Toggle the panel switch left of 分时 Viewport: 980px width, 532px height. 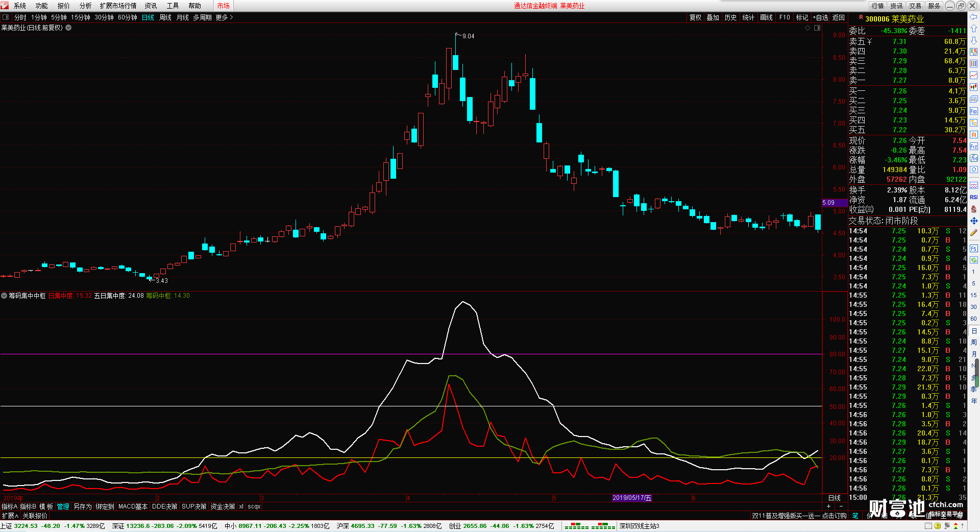[x=6, y=17]
